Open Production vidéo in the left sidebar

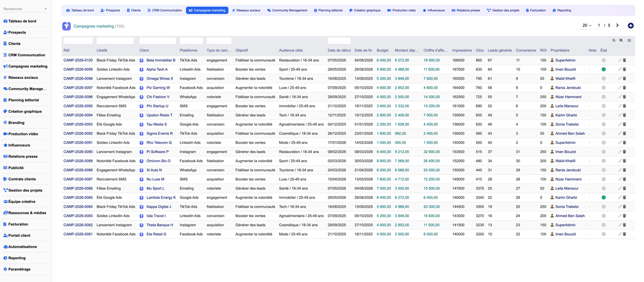pos(23,134)
